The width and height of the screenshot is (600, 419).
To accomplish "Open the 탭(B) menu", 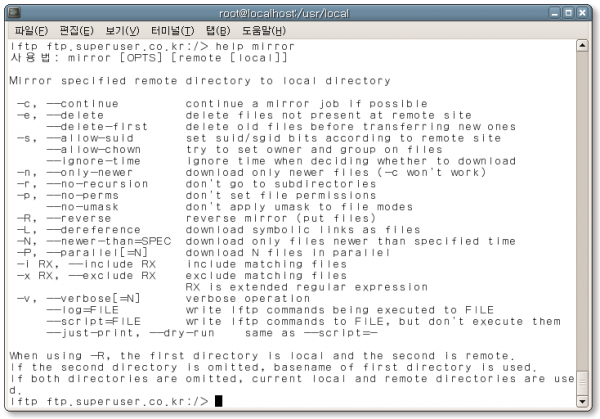I will (x=218, y=31).
